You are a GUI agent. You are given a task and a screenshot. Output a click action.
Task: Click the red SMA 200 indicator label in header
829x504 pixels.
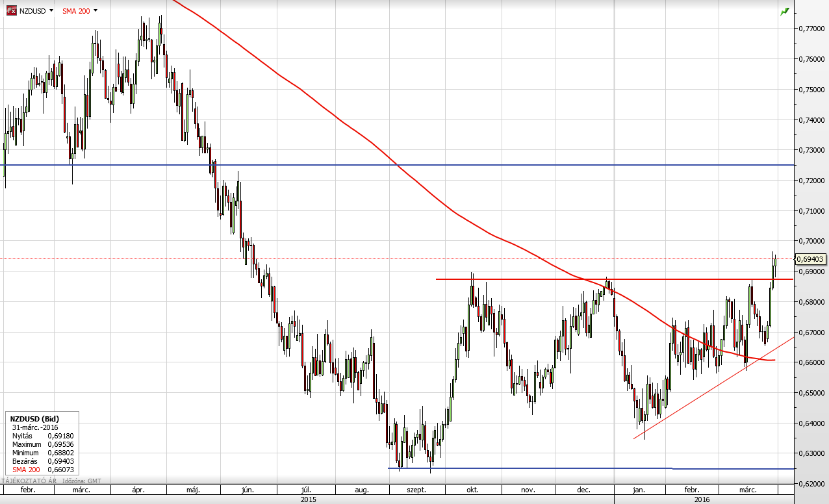76,11
